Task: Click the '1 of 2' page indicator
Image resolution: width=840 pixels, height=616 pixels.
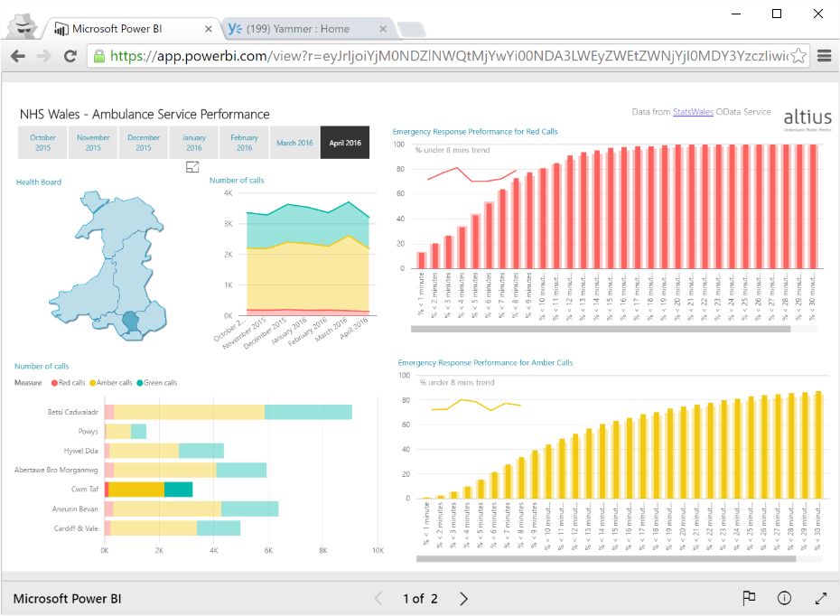Action: [x=421, y=599]
